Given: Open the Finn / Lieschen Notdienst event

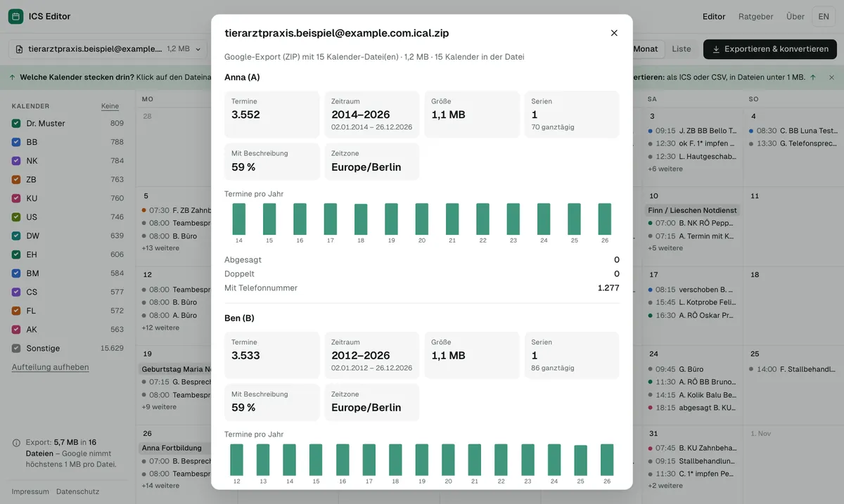Looking at the screenshot, I should (693, 210).
